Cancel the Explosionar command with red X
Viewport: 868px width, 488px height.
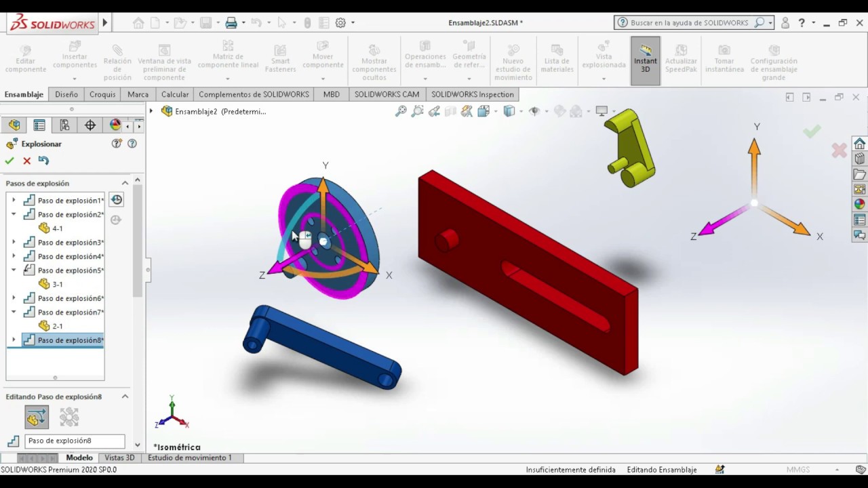27,161
